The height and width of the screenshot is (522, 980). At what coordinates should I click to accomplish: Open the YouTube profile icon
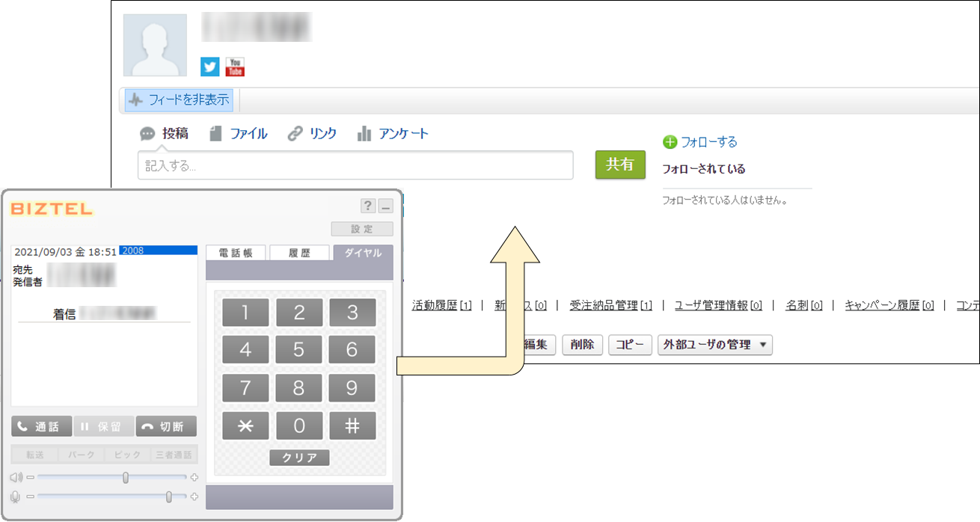235,67
